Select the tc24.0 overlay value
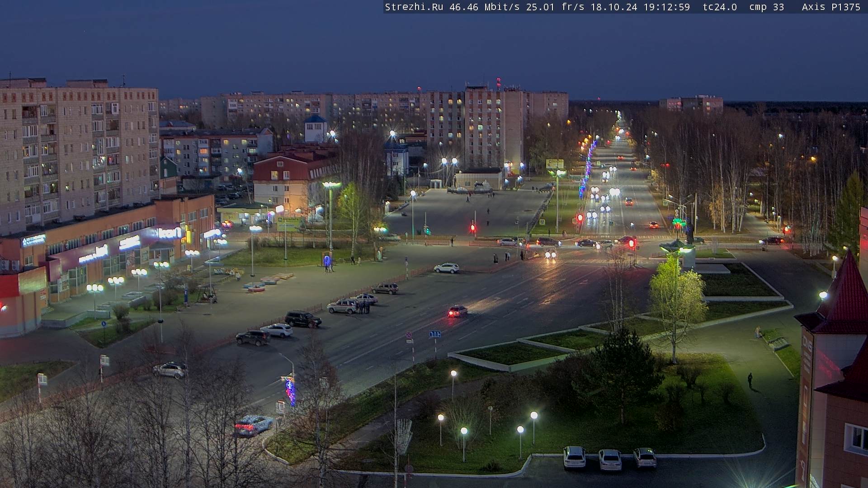The image size is (868, 488). [720, 7]
